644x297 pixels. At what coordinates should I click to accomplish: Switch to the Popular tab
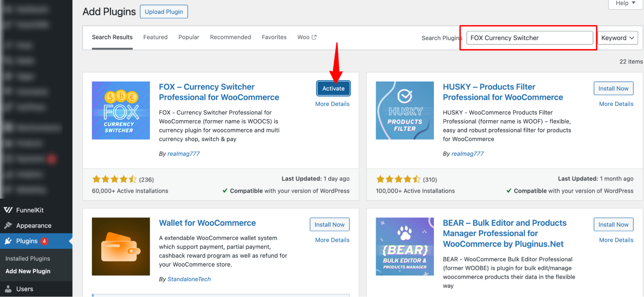[x=189, y=37]
